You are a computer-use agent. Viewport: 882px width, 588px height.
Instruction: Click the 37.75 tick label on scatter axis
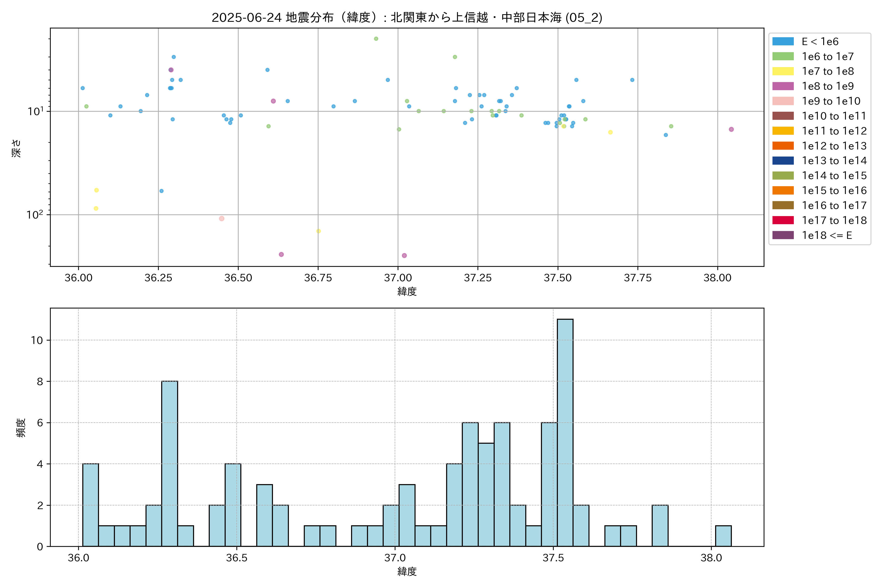(x=637, y=278)
